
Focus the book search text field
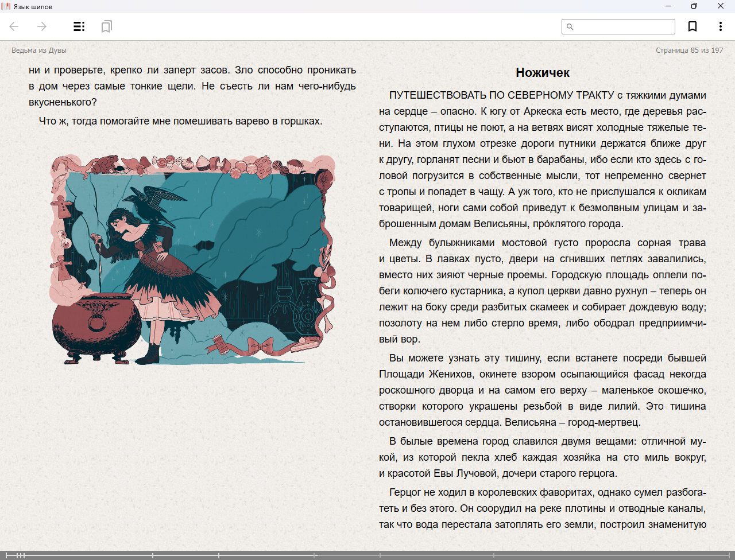coord(624,27)
